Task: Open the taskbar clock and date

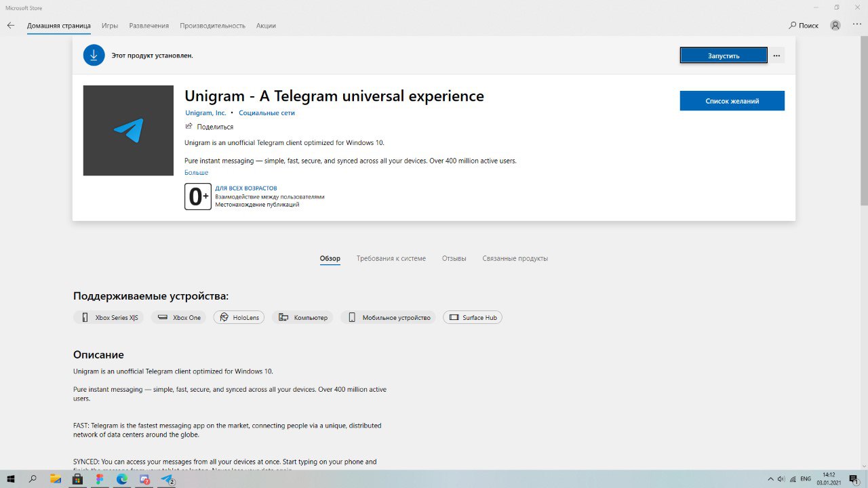Action: [x=829, y=479]
